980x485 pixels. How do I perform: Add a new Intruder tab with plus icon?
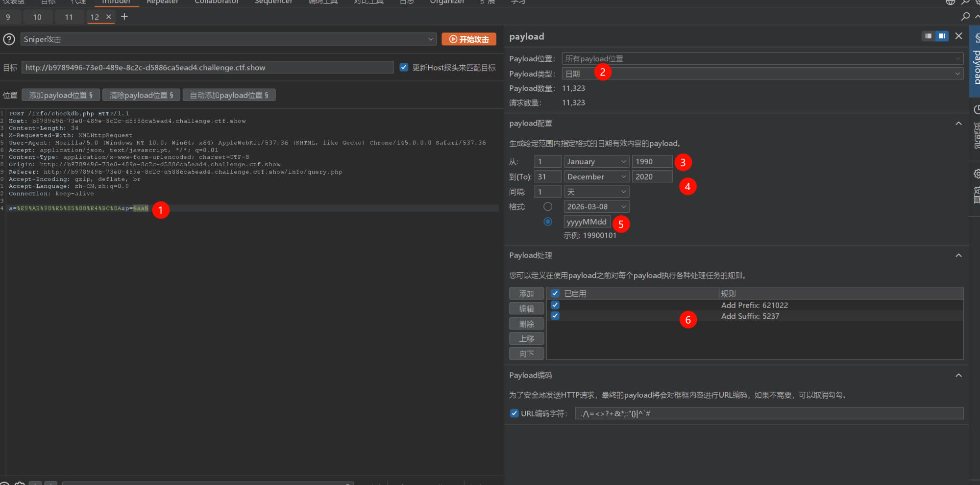coord(124,17)
